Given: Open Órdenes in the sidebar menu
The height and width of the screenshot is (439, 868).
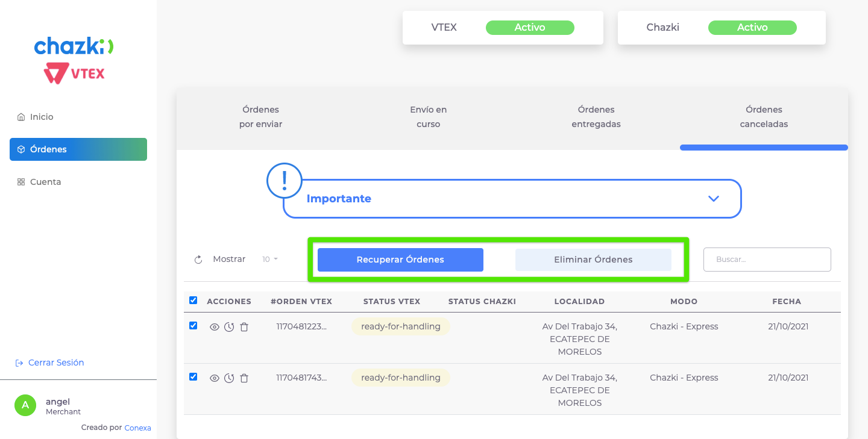Looking at the screenshot, I should [78, 149].
